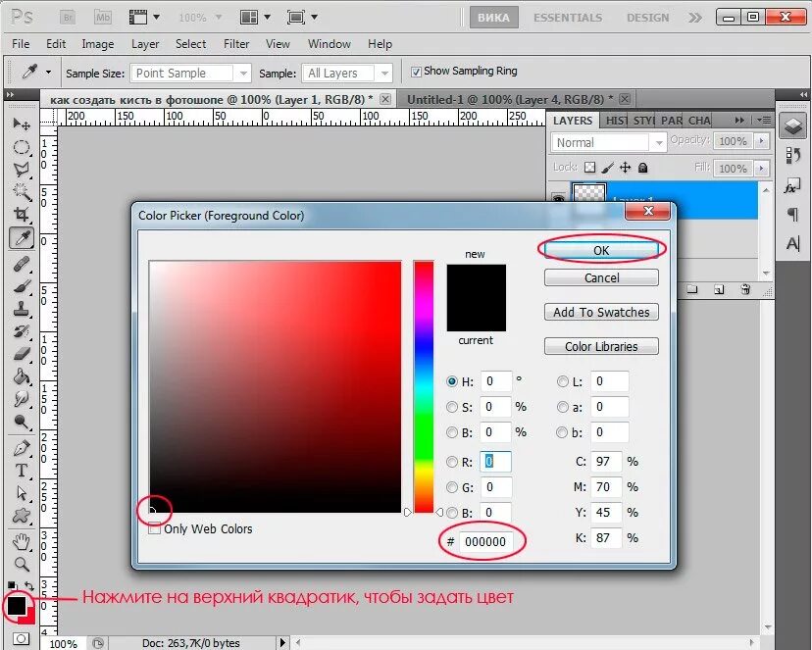Select the Lab b radio button
The width and height of the screenshot is (812, 650).
562,432
